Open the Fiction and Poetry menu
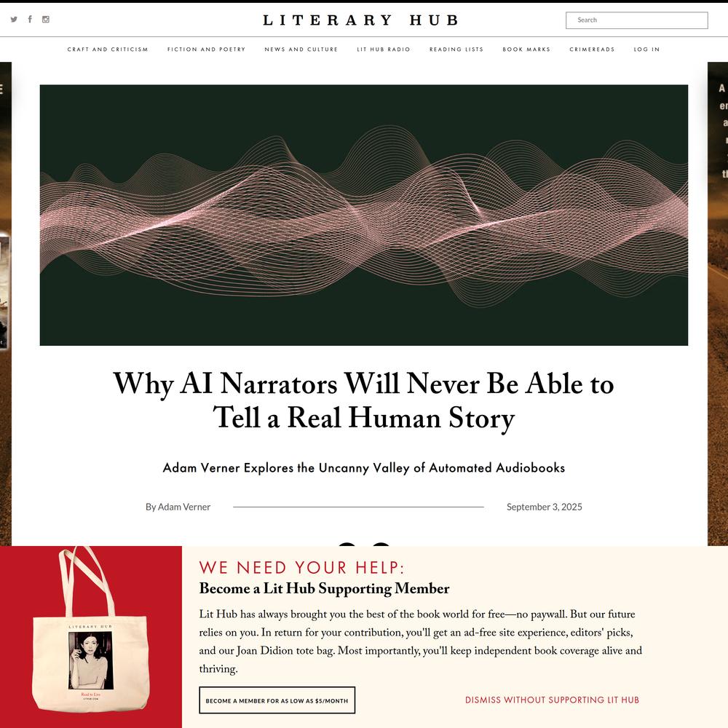The height and width of the screenshot is (728, 728). click(206, 50)
